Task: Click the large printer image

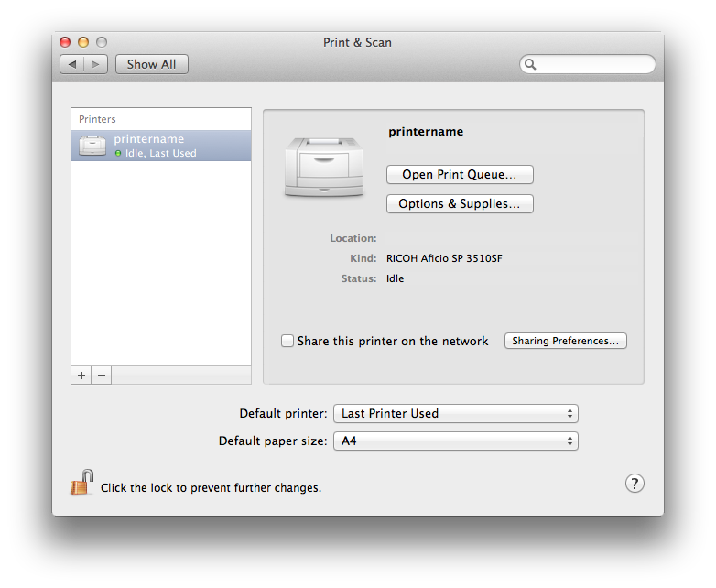Action: click(324, 168)
